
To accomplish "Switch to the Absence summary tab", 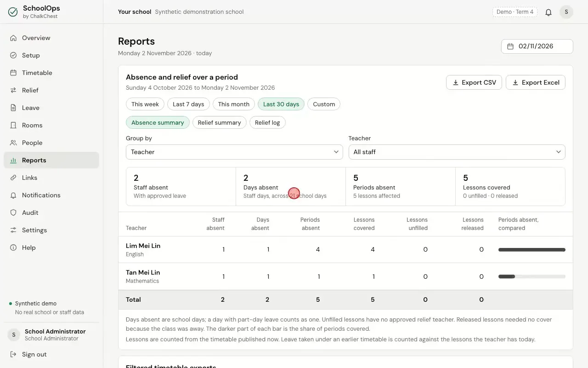I will (x=158, y=123).
